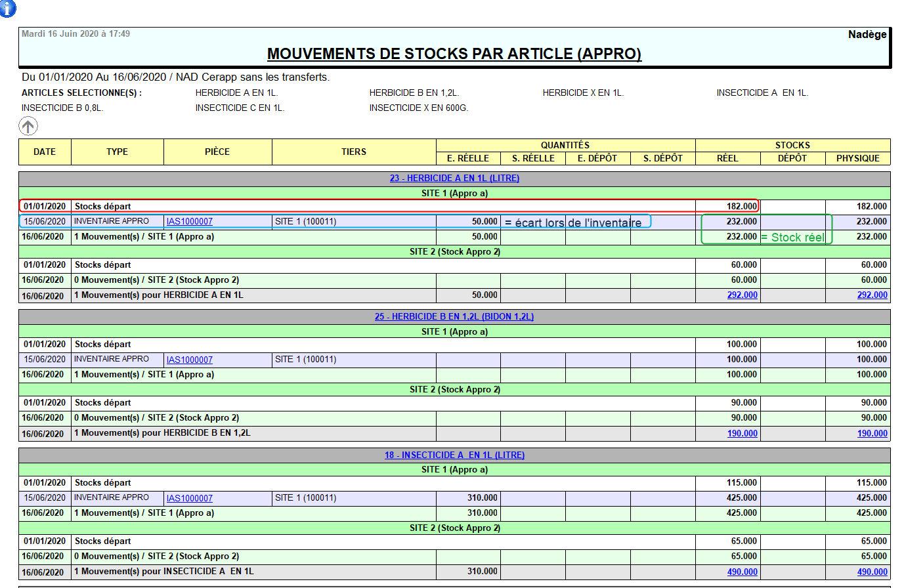904x588 pixels.
Task: Click the DATE column header
Action: coord(45,152)
